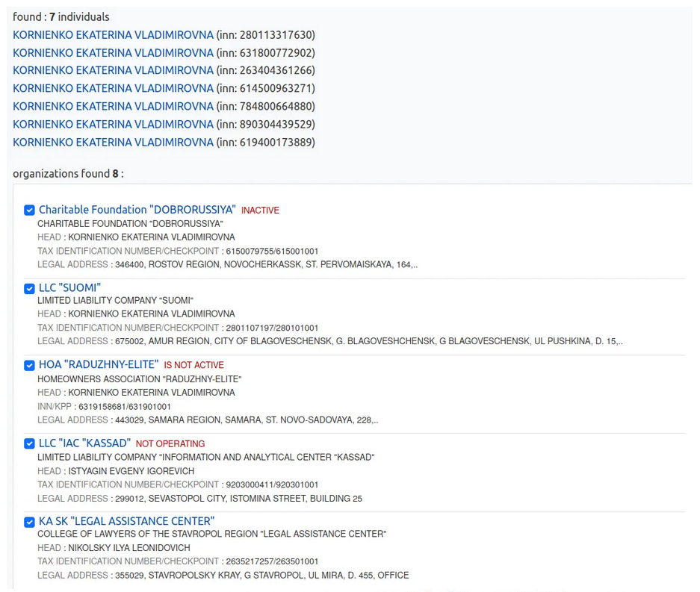Open Charitable Foundation "DOBRORUSSIYA" organization link
Viewport: 700px width, 592px height.
point(137,210)
